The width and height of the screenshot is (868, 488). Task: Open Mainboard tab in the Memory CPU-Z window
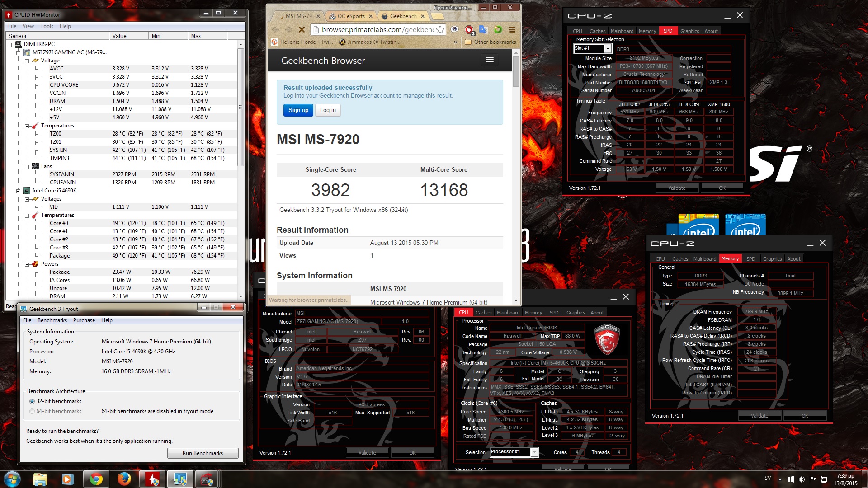[705, 259]
